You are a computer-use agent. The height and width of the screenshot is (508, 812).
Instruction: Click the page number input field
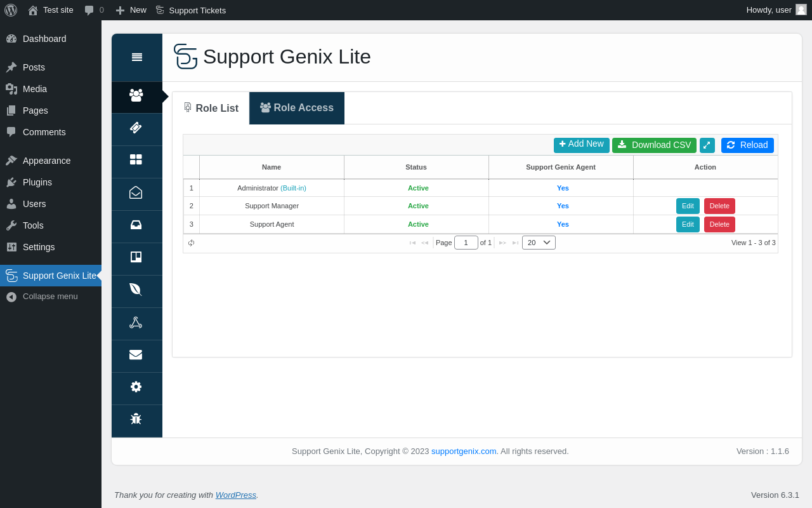coord(466,243)
